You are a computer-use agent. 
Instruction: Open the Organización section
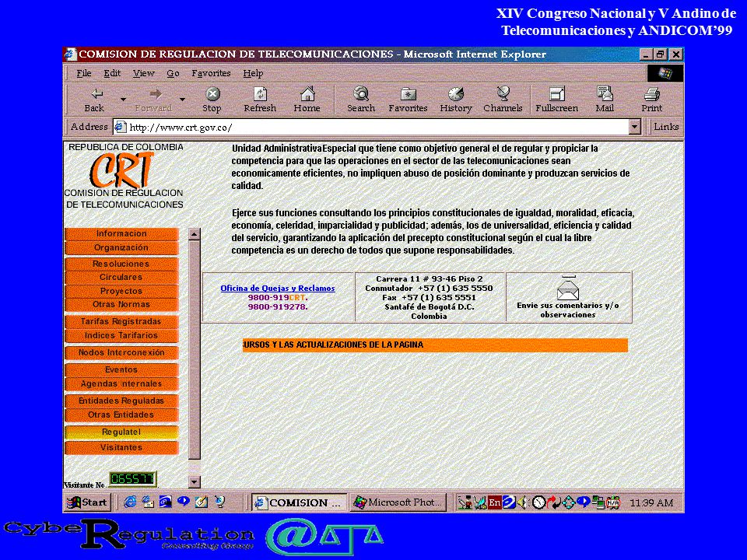pos(121,248)
